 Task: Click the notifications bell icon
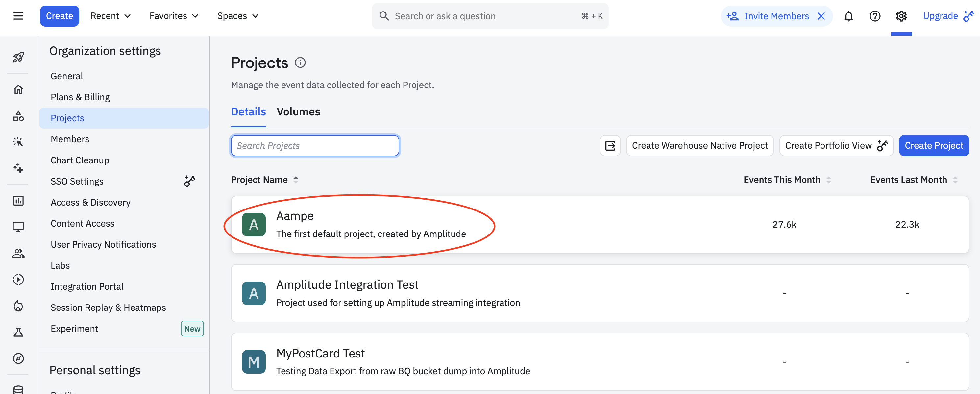pyautogui.click(x=848, y=16)
